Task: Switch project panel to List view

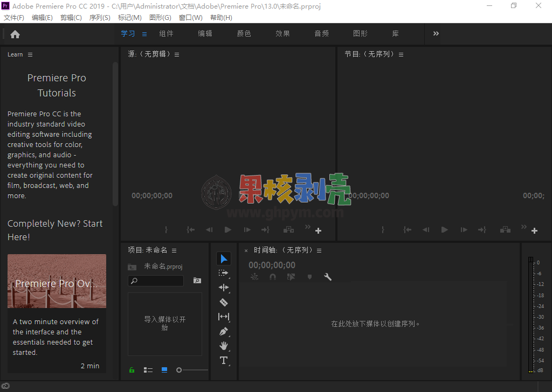Action: pyautogui.click(x=148, y=370)
